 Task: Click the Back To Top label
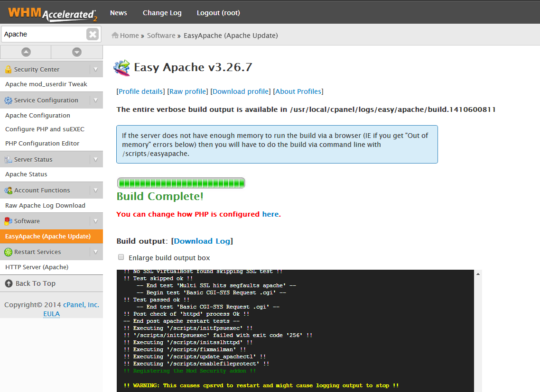tap(36, 283)
